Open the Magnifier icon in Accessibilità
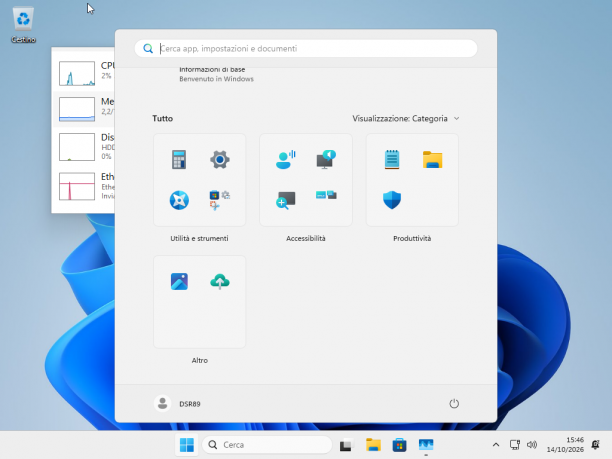This screenshot has height=459, width=612. point(286,200)
